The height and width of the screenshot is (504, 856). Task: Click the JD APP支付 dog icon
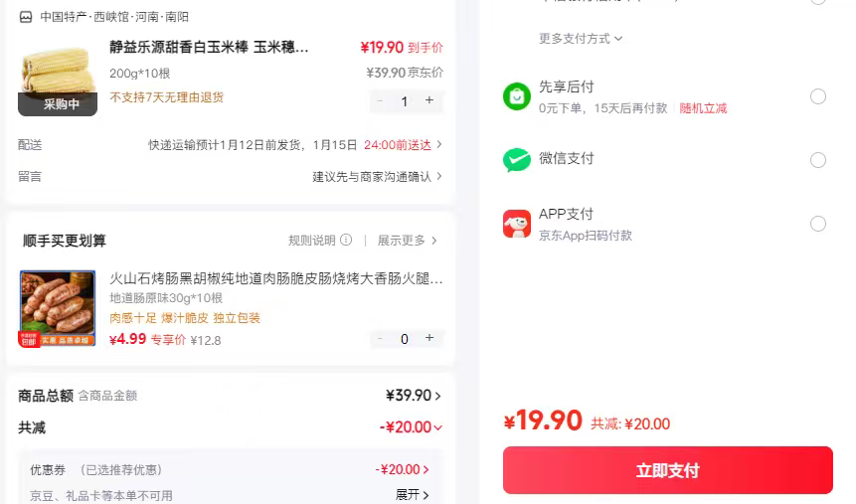click(x=517, y=224)
